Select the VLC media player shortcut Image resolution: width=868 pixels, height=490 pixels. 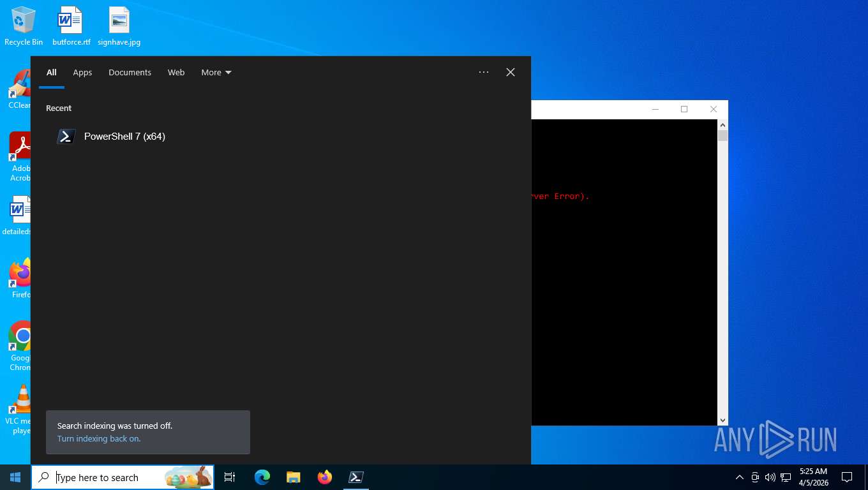(x=19, y=410)
